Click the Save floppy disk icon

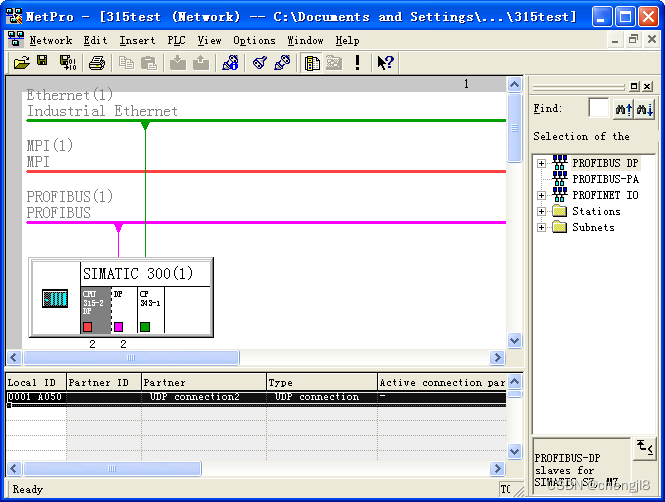pos(42,61)
